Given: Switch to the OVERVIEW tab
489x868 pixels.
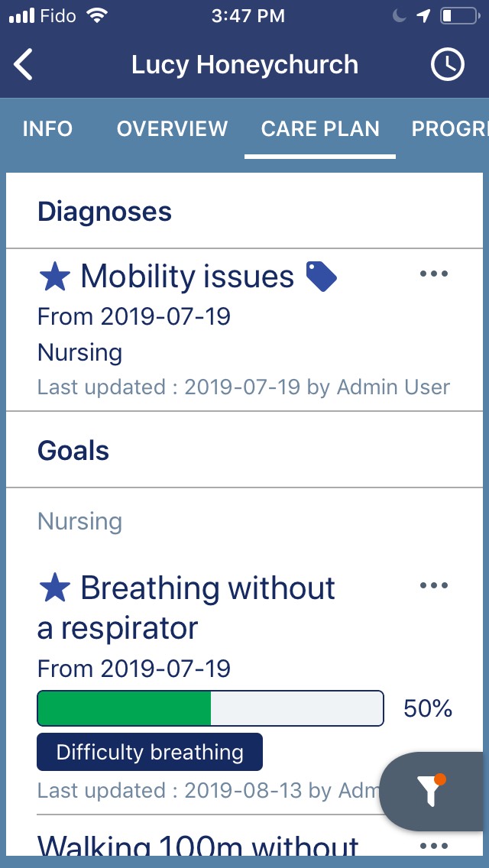Looking at the screenshot, I should click(172, 128).
